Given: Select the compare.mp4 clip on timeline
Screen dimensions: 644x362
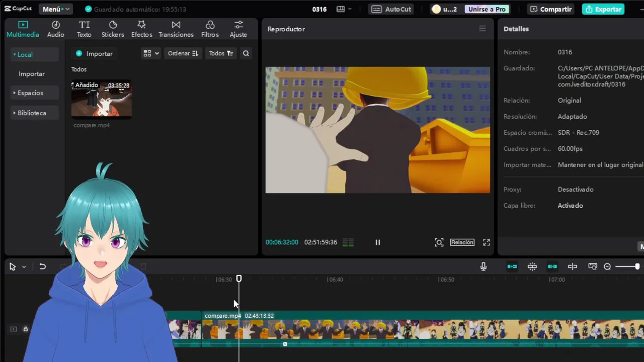Looking at the screenshot, I should pyautogui.click(x=423, y=329).
